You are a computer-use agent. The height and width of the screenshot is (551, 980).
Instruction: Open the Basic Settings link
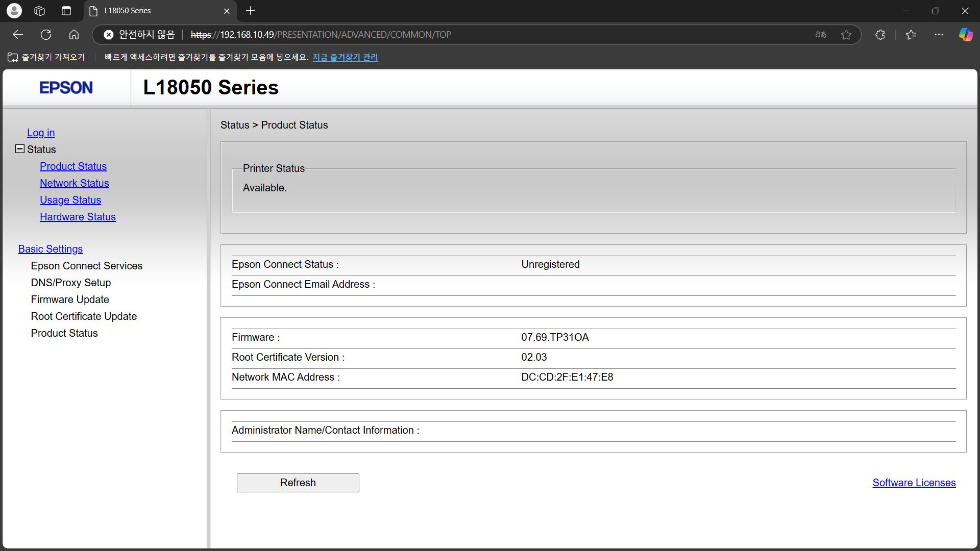[51, 249]
